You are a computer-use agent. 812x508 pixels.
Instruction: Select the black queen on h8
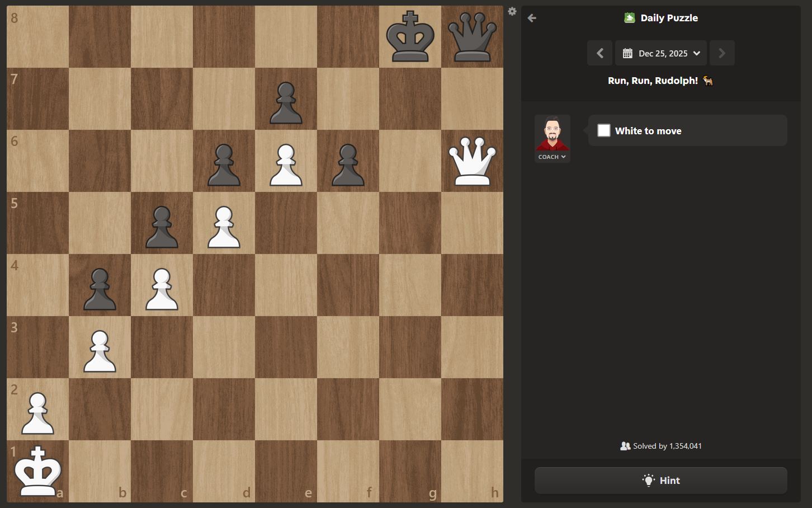pos(473,37)
